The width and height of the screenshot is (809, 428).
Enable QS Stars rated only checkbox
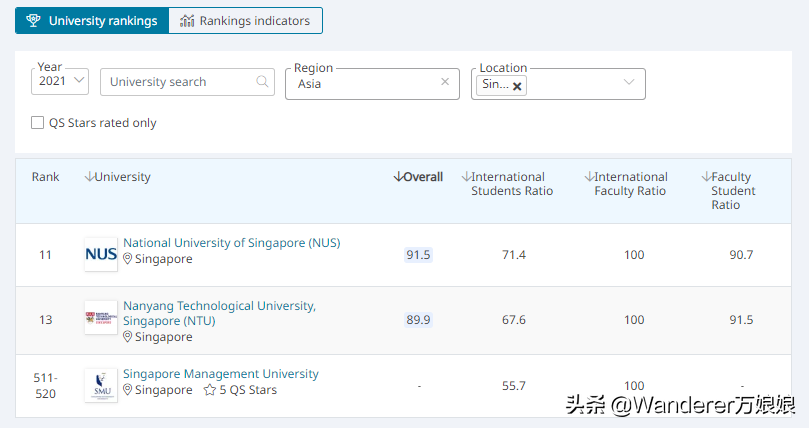click(x=38, y=123)
